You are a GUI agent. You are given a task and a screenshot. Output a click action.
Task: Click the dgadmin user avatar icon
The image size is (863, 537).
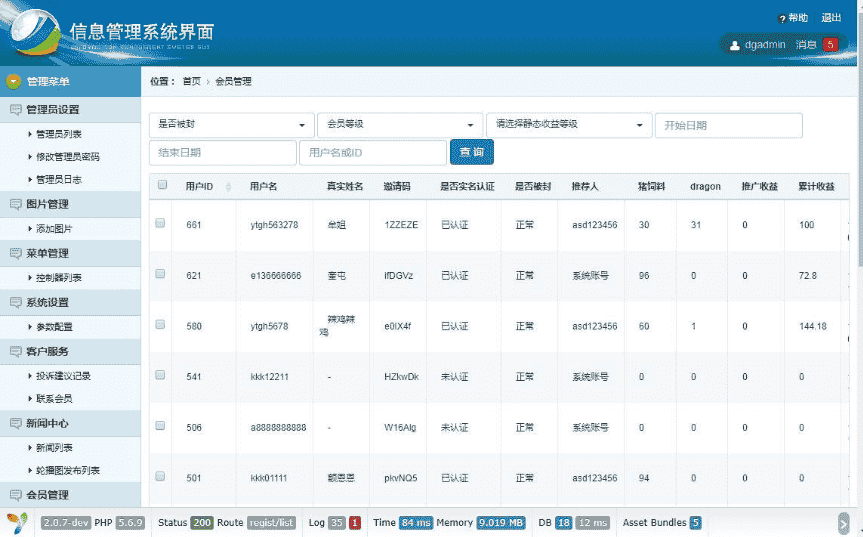tap(733, 45)
